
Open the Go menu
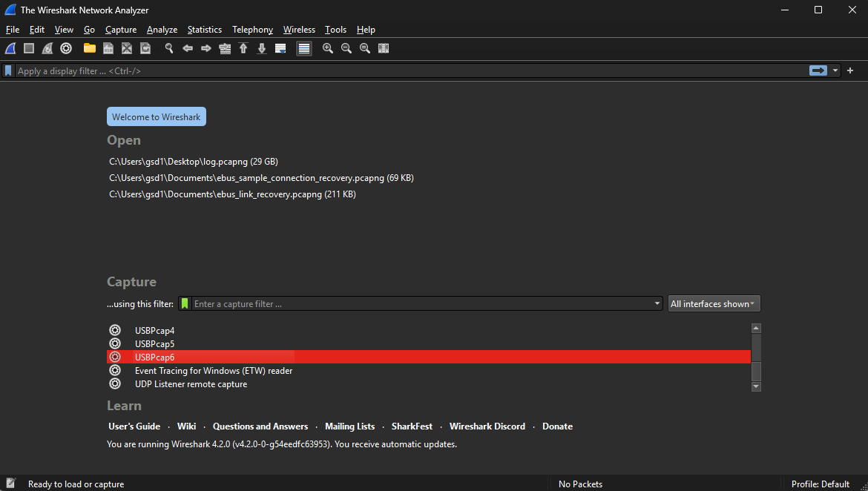tap(89, 30)
